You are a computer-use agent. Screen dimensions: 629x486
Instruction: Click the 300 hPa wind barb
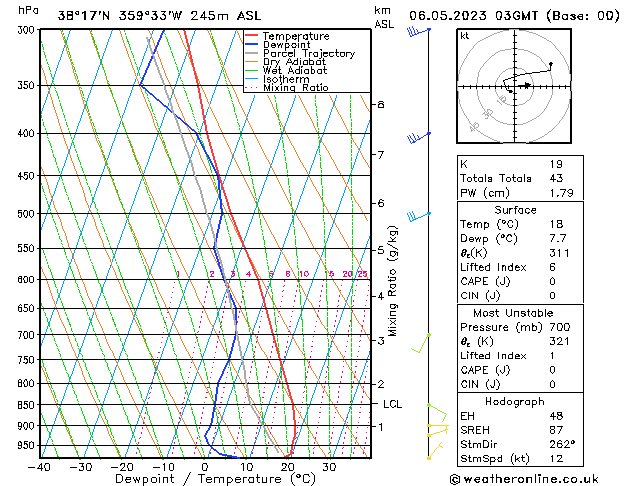tap(419, 31)
